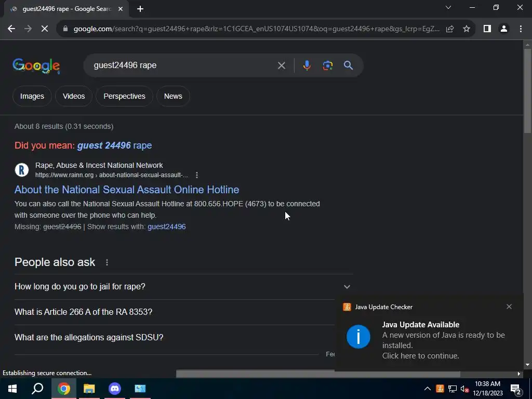Open the taskbar clock showing 10:38 AM
Image resolution: width=532 pixels, height=399 pixels.
click(x=487, y=389)
